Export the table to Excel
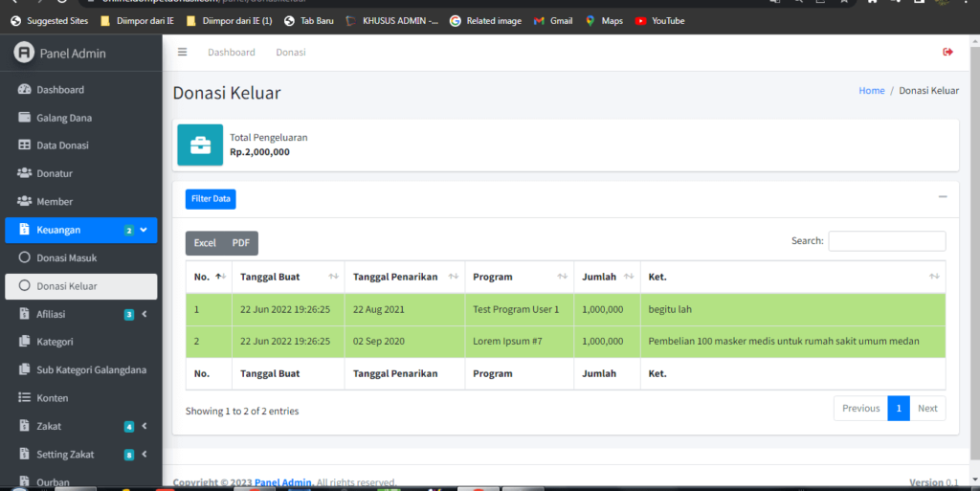Screen dimensions: 980x491 point(205,243)
